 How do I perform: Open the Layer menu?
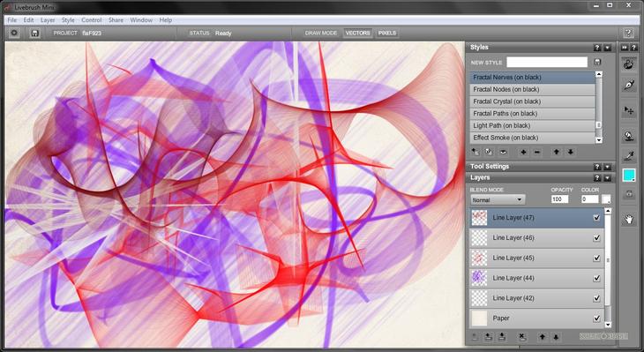click(48, 19)
